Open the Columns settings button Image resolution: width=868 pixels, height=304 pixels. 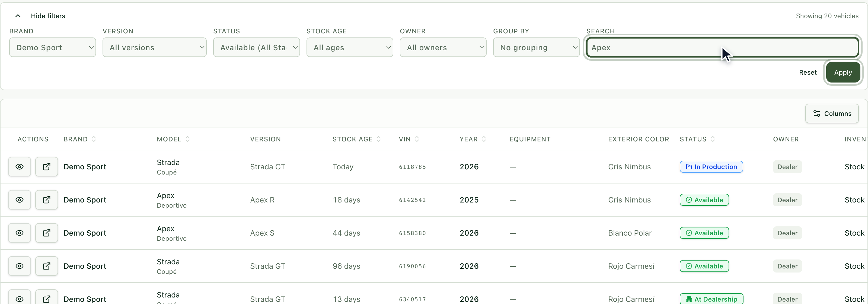(x=832, y=113)
